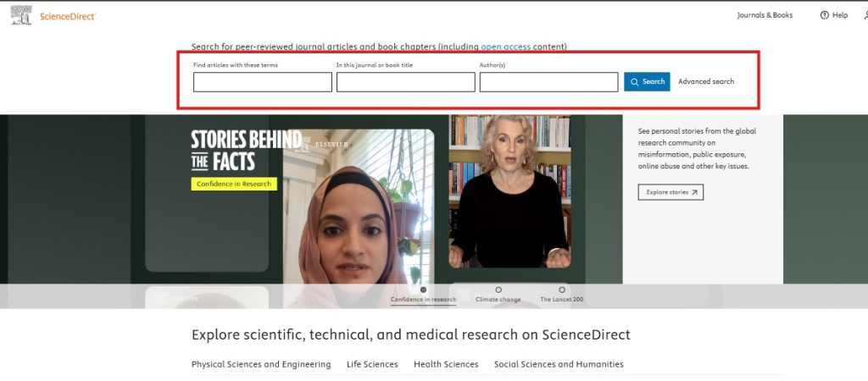The height and width of the screenshot is (381, 868).
Task: Select the Climate change carousel dot
Action: coord(498,290)
